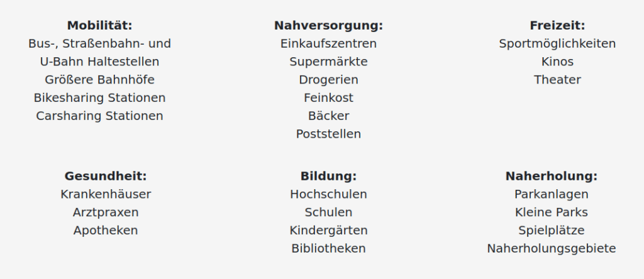Screen dimensions: 644x279
Task: Select Einkaufszentren in the list
Action: click(x=328, y=44)
